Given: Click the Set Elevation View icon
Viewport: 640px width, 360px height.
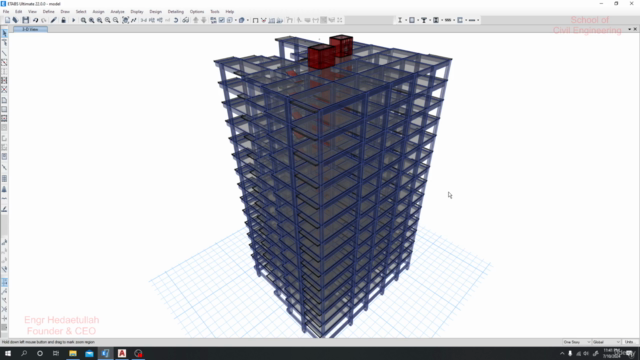Looking at the screenshot, I should pyautogui.click(x=160, y=20).
